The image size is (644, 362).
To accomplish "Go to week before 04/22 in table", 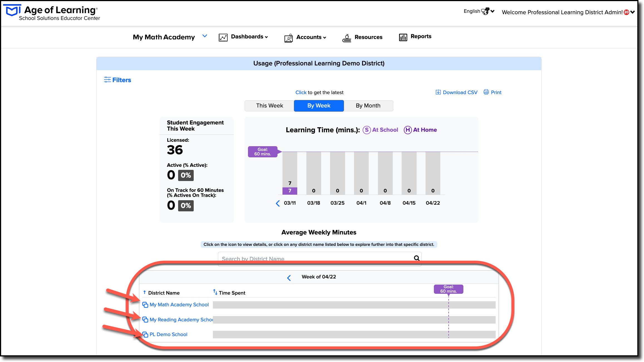I will [x=289, y=278].
